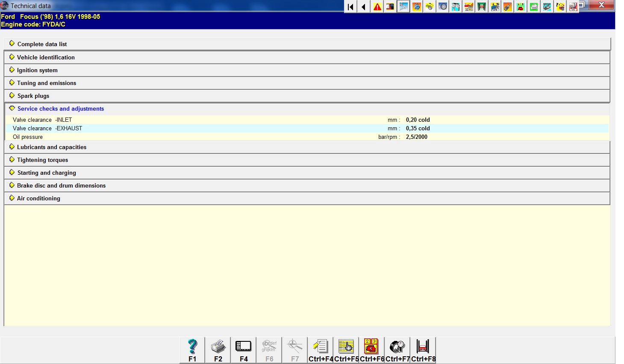Click the Ctrl+F8 vehicle lift button
The image size is (624, 364).
tap(423, 350)
